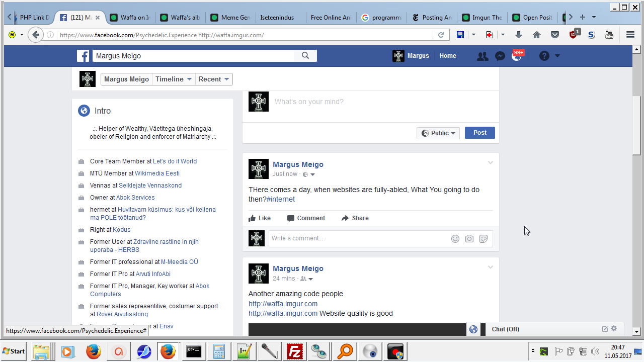The height and width of the screenshot is (362, 644).
Task: Open options chevron on the '24 mins' post
Action: 491,267
